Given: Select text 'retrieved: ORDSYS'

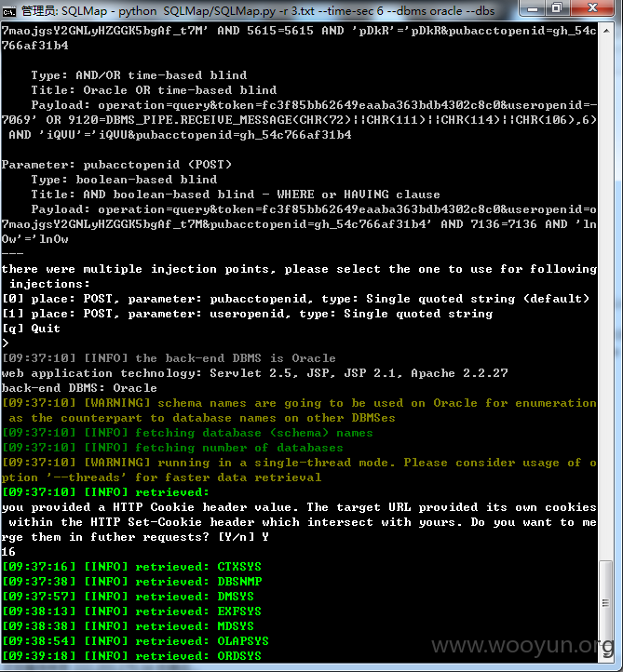Looking at the screenshot, I should pos(198,656).
